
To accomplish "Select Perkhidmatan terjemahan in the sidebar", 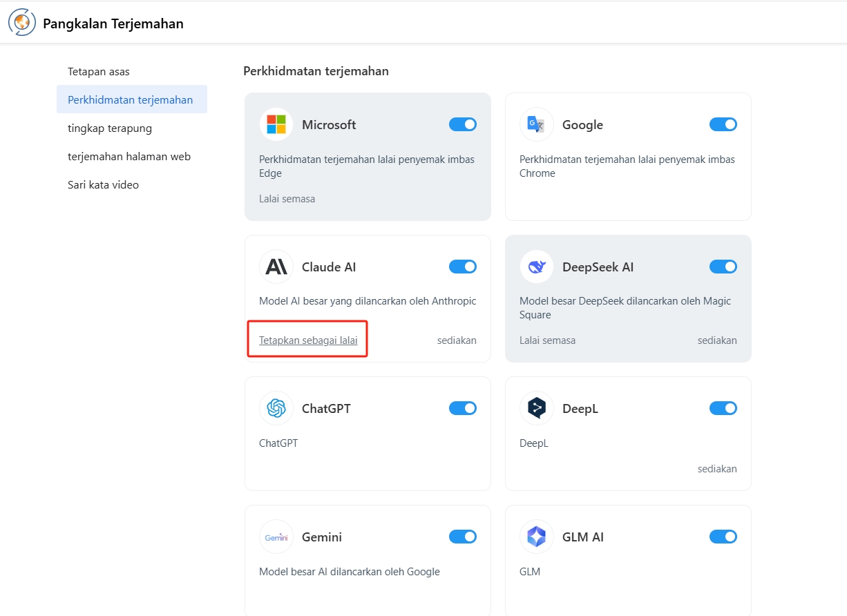I will [x=132, y=99].
